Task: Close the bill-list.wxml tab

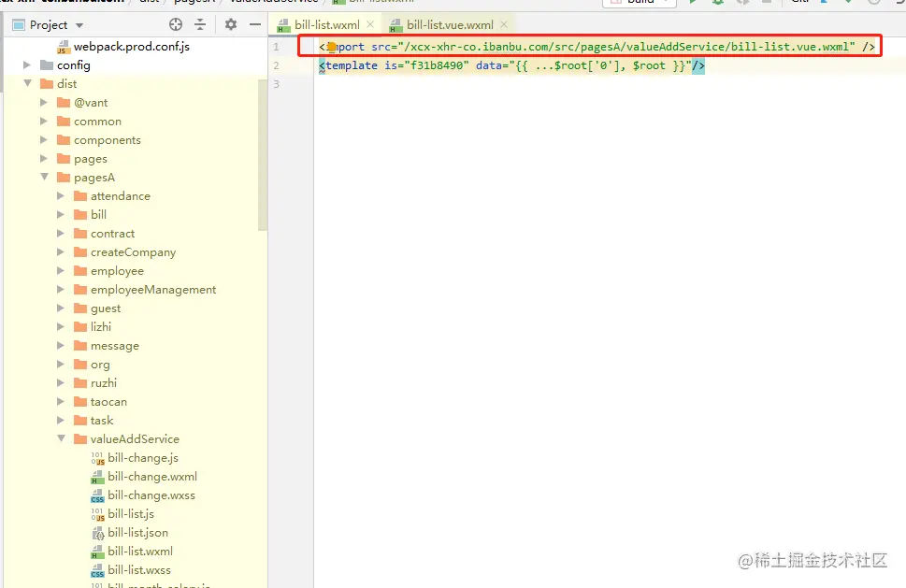Action: (x=370, y=24)
